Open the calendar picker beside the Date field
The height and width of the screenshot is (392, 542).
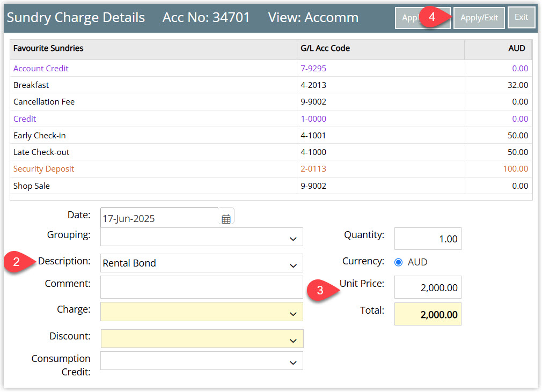click(x=226, y=219)
